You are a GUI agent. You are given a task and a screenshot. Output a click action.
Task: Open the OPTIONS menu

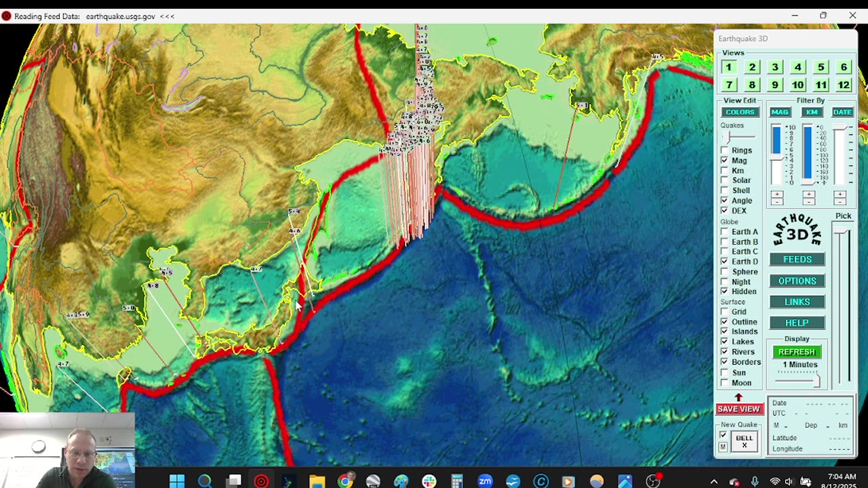(797, 281)
